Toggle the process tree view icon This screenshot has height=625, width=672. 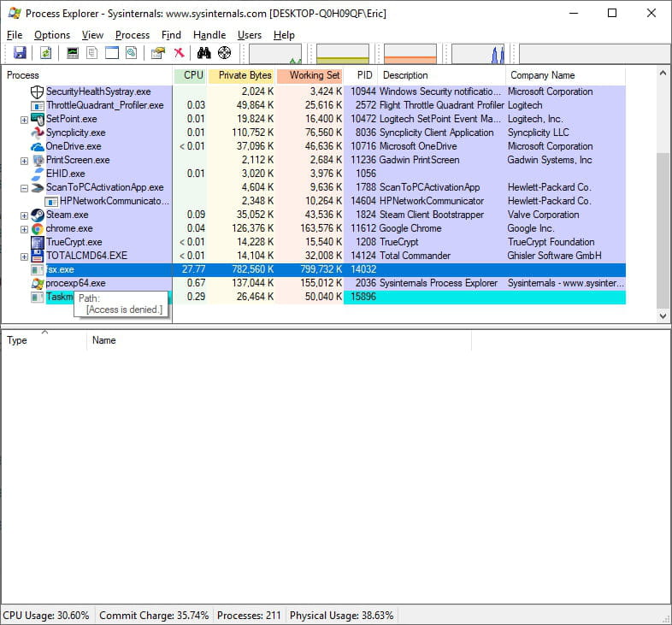(x=91, y=53)
